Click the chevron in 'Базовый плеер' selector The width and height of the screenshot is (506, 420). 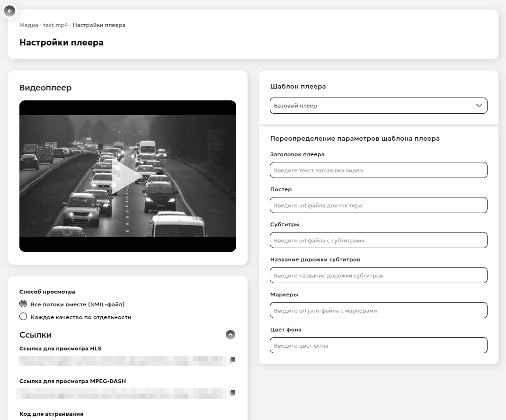click(479, 106)
